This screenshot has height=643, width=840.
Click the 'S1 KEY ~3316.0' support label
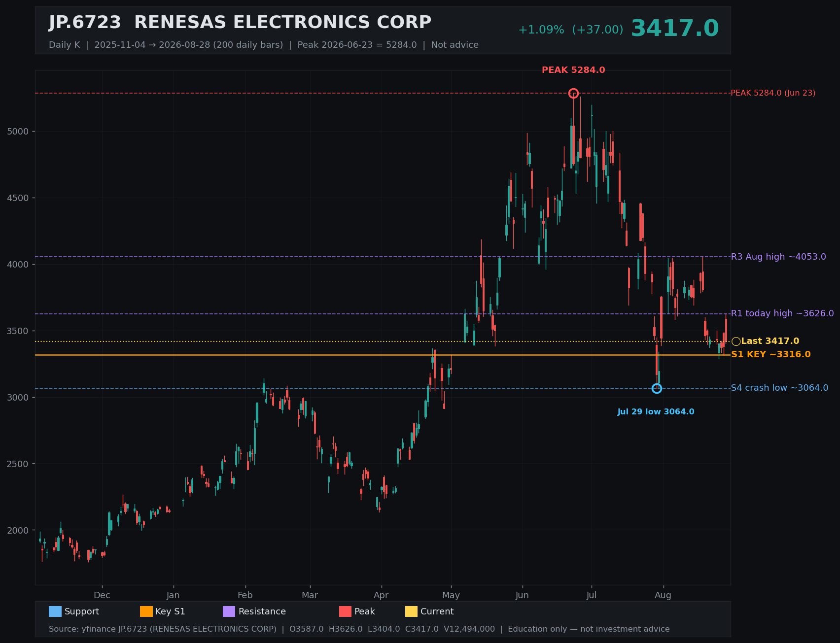coord(770,355)
